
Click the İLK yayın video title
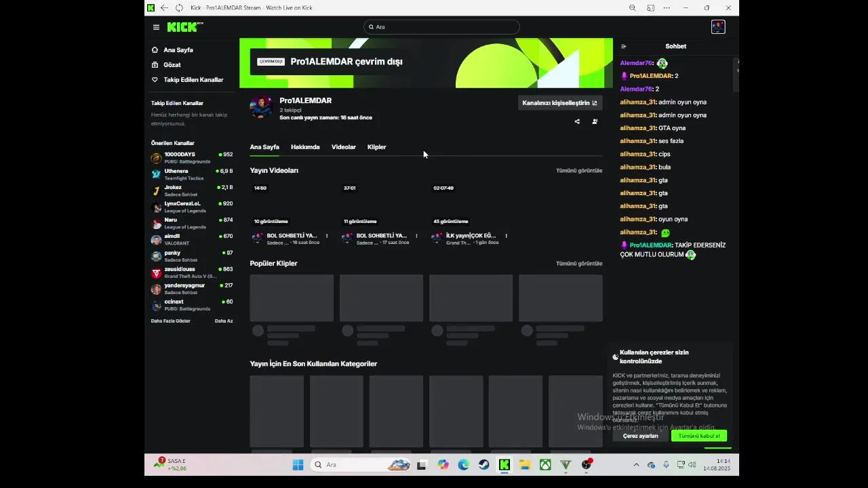pyautogui.click(x=471, y=236)
